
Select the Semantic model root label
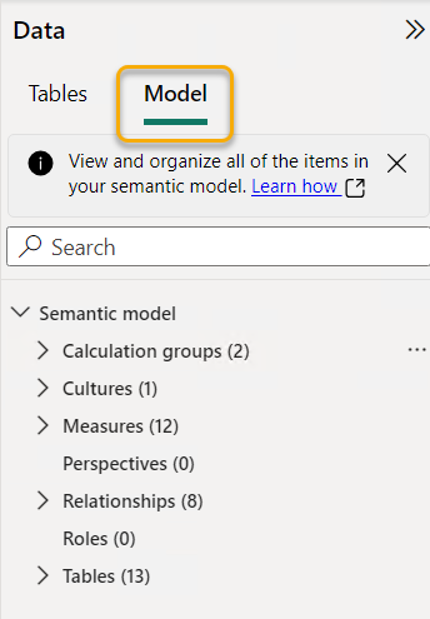point(107,314)
